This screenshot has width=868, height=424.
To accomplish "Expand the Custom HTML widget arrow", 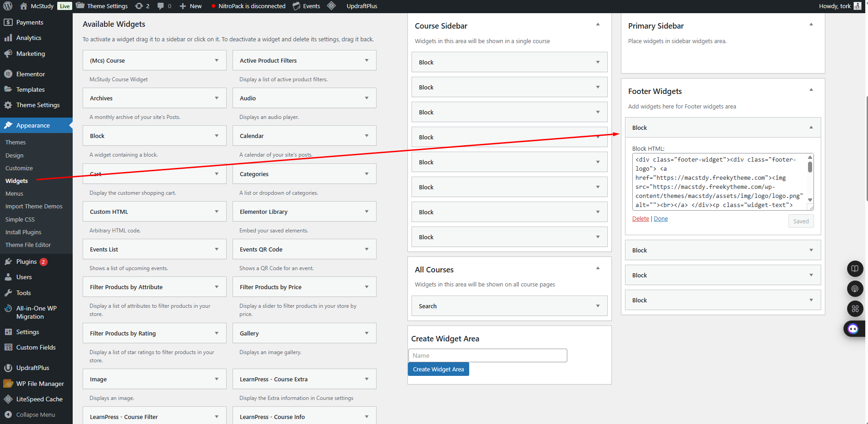I will [x=217, y=212].
